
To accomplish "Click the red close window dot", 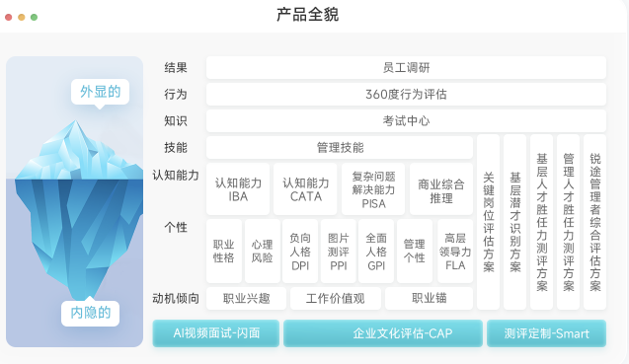I will (9, 17).
